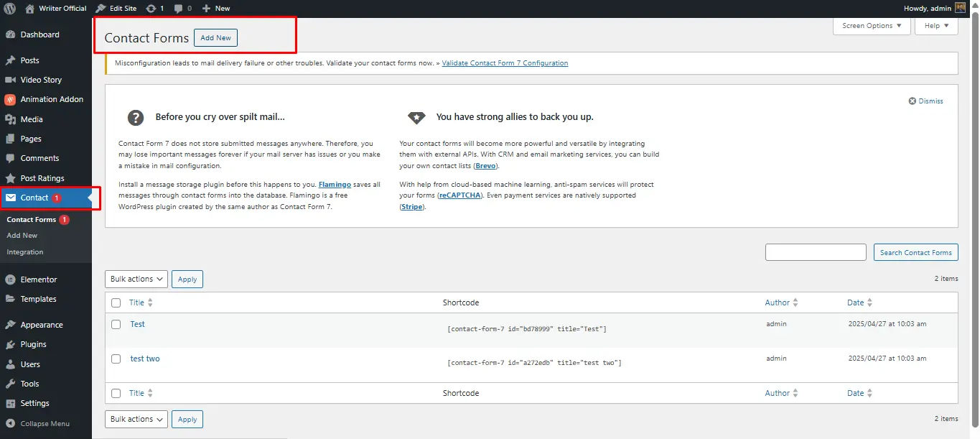Sort by Title using footer sort arrows
This screenshot has height=439, width=980.
coord(150,394)
